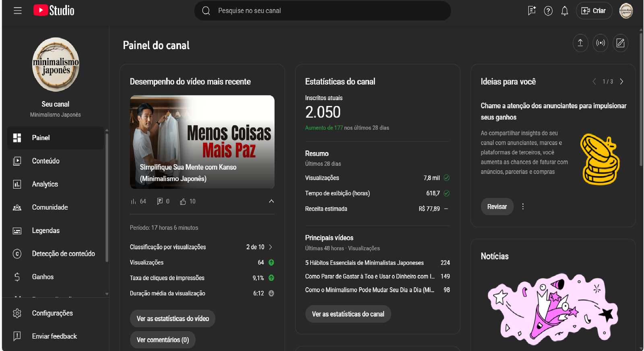Open Ganhos in the sidebar

(56, 277)
